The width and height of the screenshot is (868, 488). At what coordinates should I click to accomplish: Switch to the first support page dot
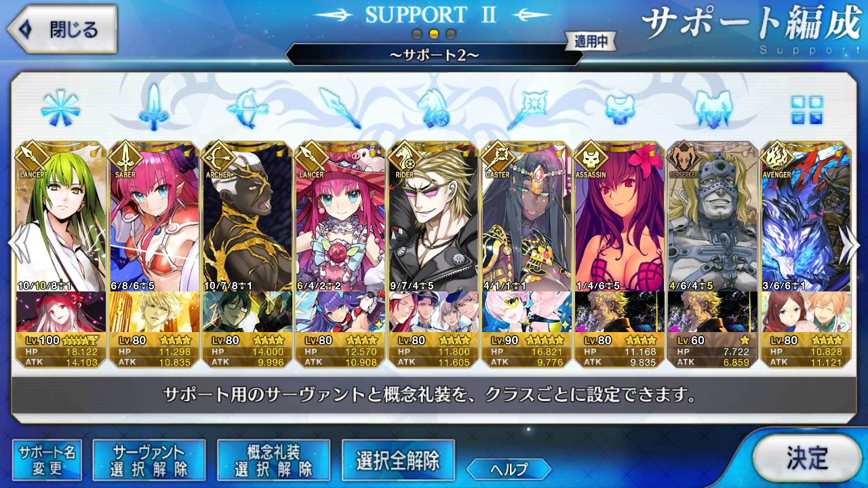tap(418, 33)
